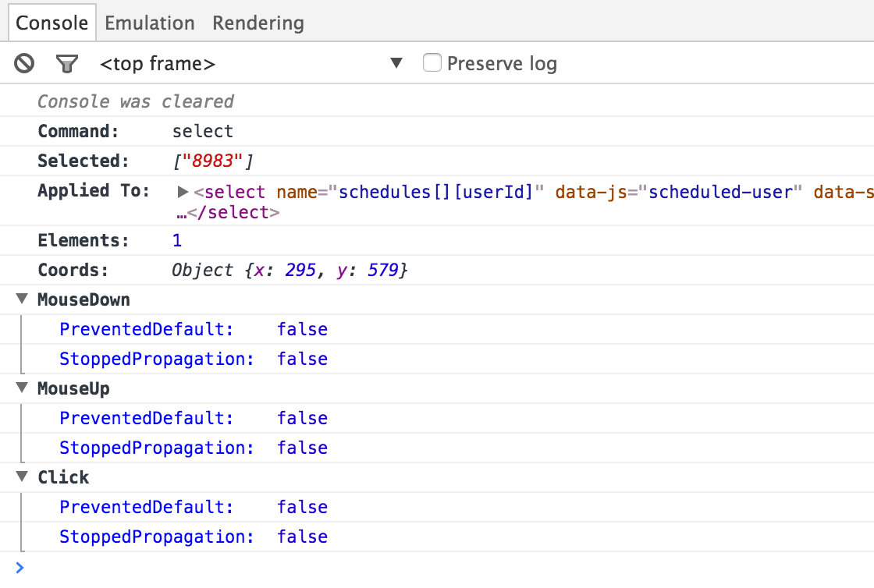
Task: Click the MouseDown collapse triangle icon
Action: coord(23,299)
